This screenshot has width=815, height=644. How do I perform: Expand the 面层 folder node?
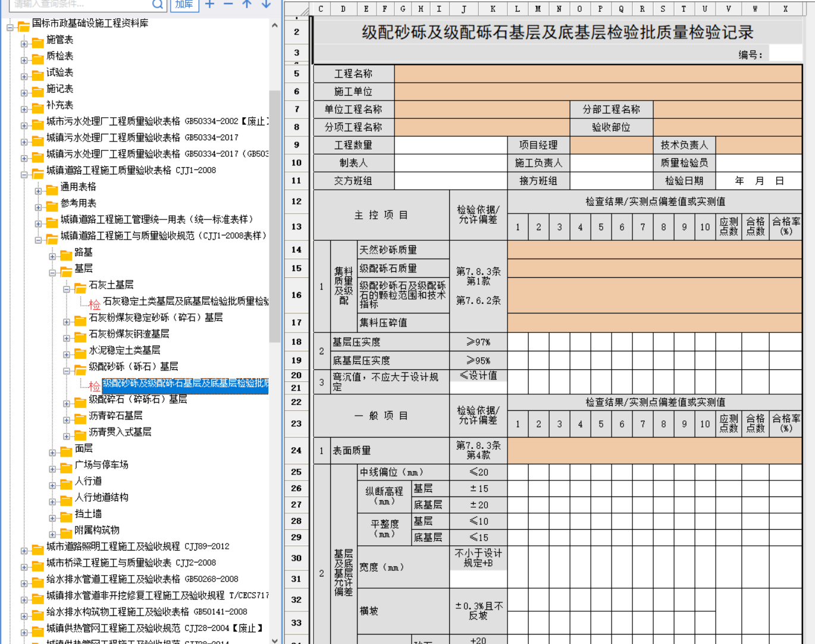(52, 453)
